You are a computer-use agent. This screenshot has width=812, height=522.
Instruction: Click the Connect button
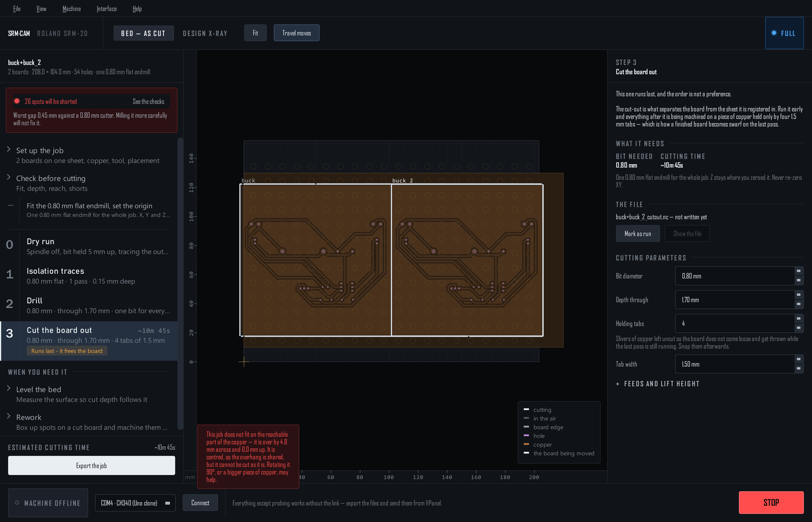pos(200,503)
